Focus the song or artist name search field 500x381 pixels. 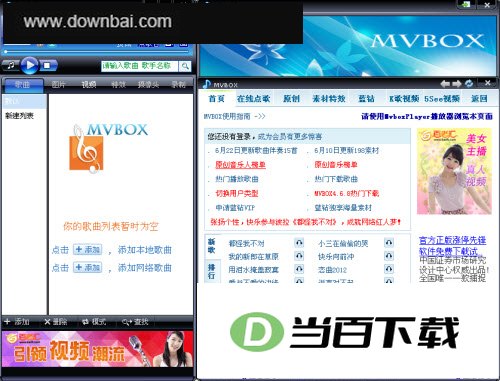(140, 66)
